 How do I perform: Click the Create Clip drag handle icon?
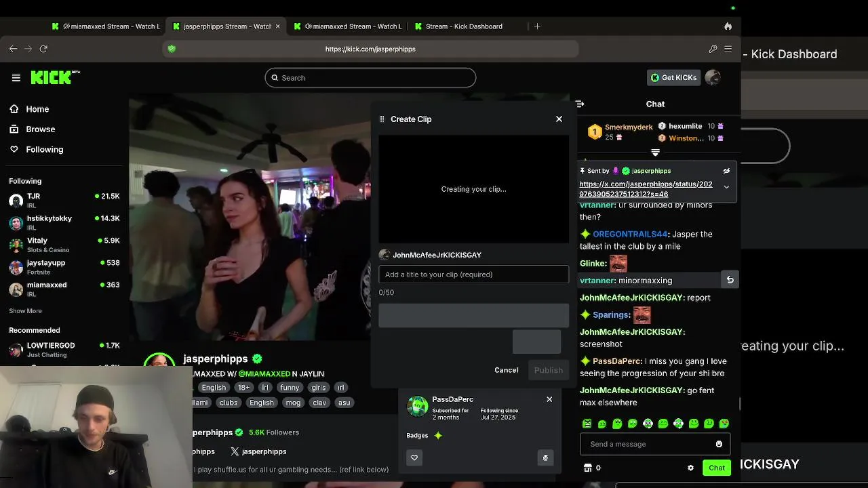pyautogui.click(x=382, y=119)
